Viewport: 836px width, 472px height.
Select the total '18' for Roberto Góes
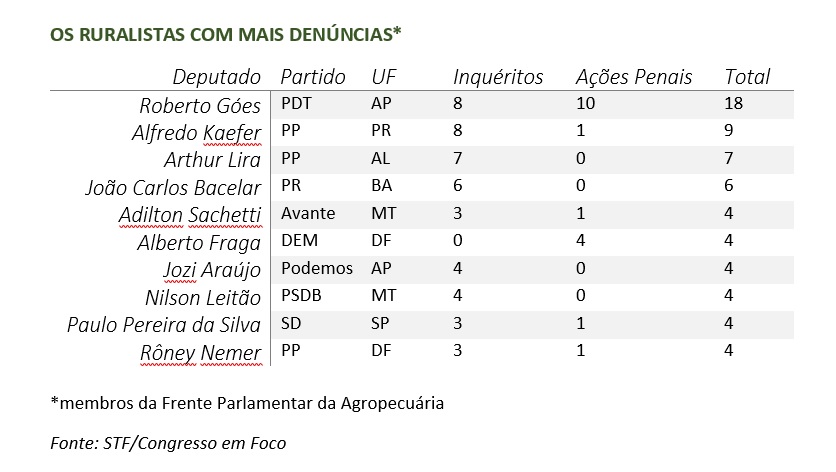click(733, 103)
